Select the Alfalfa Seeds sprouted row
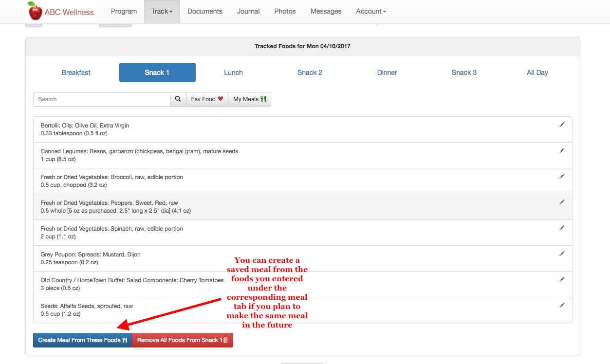Screen dimensions: 610x364 click(302, 310)
